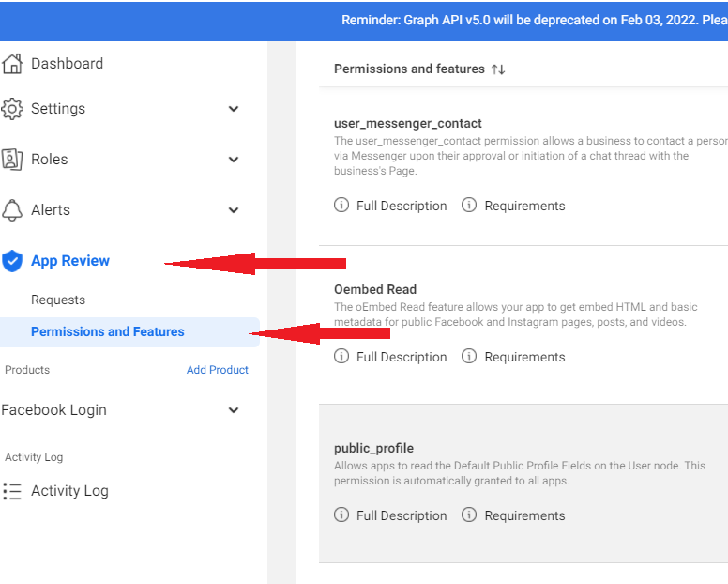Screen dimensions: 728x584
Task: Click the Dashboard house icon
Action: 12,64
